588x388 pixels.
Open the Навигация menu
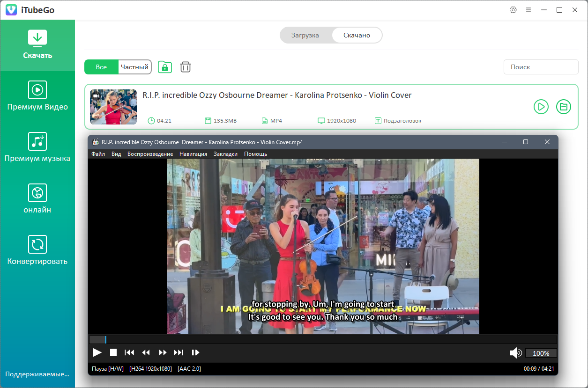pos(193,154)
